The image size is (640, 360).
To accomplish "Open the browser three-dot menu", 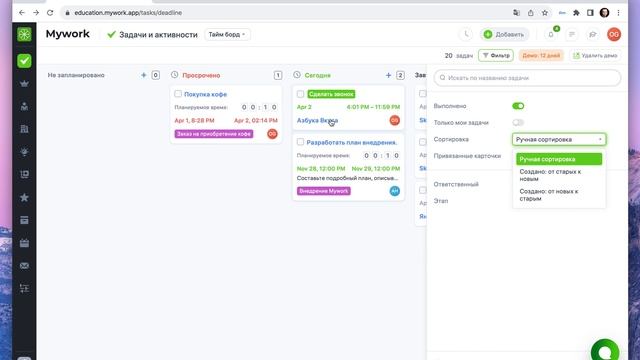I will click(x=618, y=13).
